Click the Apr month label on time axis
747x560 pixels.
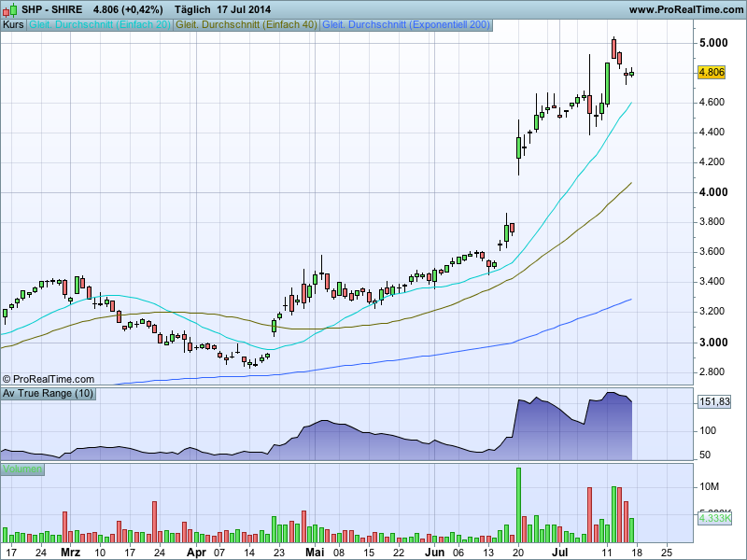[x=196, y=553]
